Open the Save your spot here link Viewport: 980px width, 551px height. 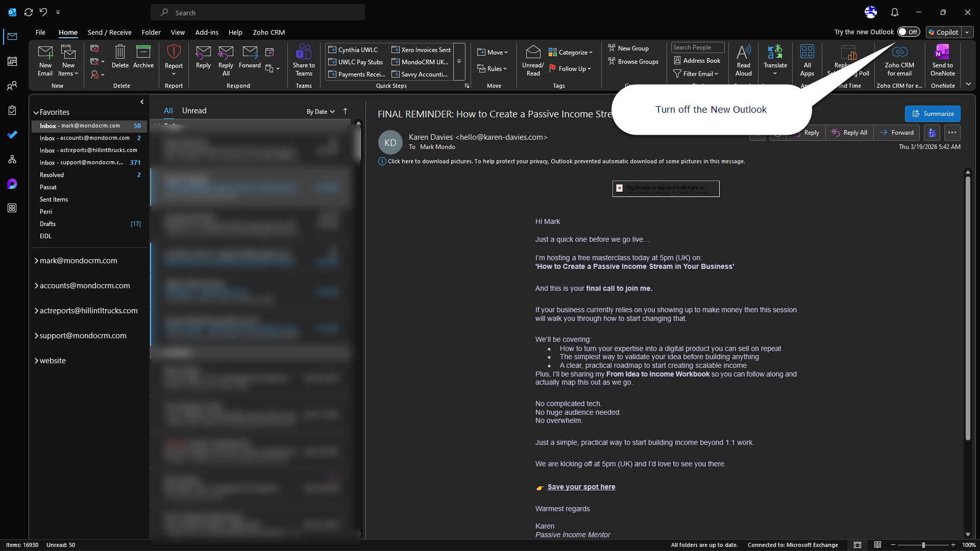tap(581, 487)
